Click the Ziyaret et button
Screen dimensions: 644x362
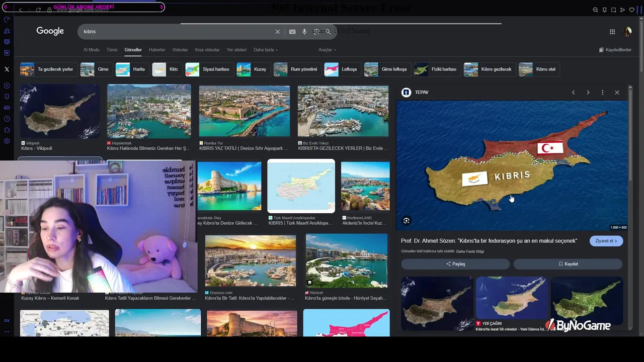coord(606,241)
